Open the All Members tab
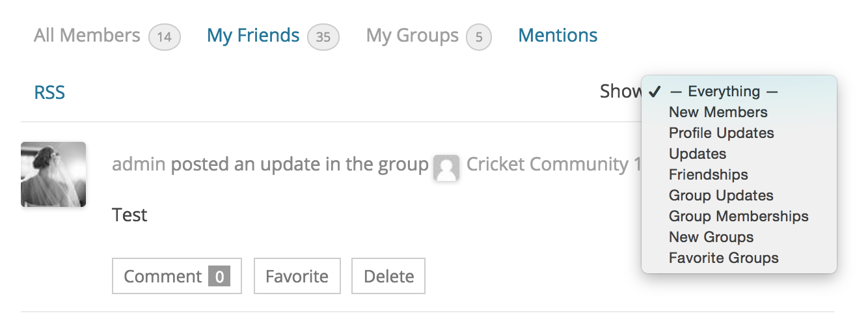 (x=87, y=36)
